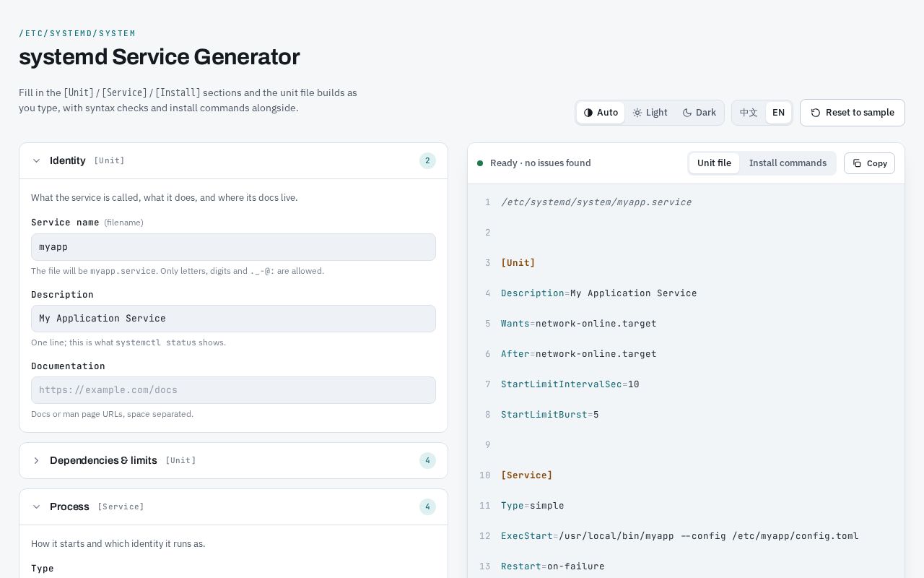Collapse the Process section chevron

[x=36, y=506]
